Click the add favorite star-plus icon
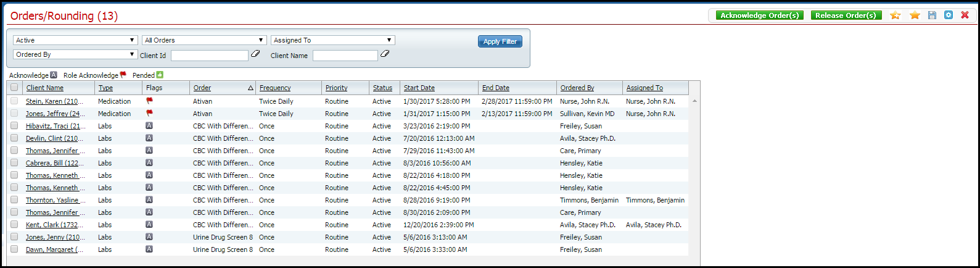980x268 pixels. [895, 15]
